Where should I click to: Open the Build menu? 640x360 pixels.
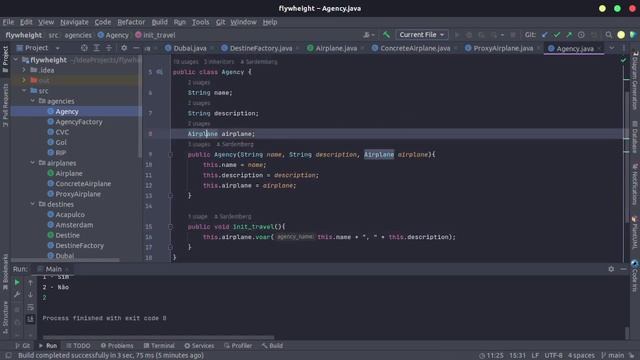tap(160, 22)
